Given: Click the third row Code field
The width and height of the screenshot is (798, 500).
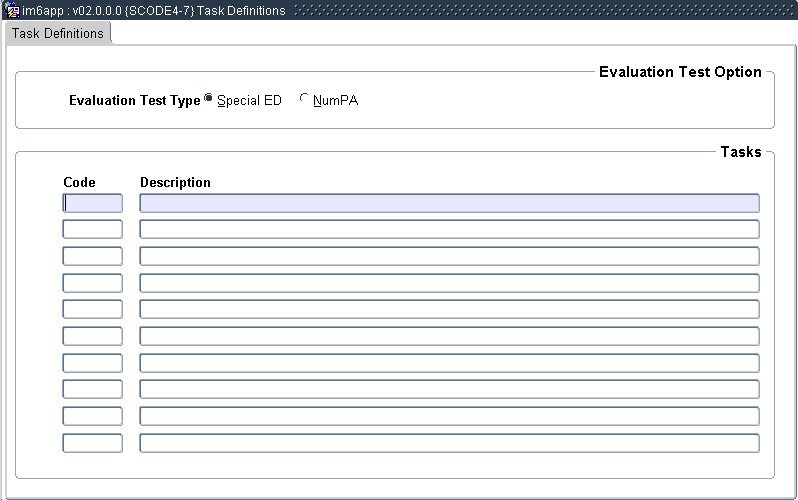Looking at the screenshot, I should pos(93,256).
